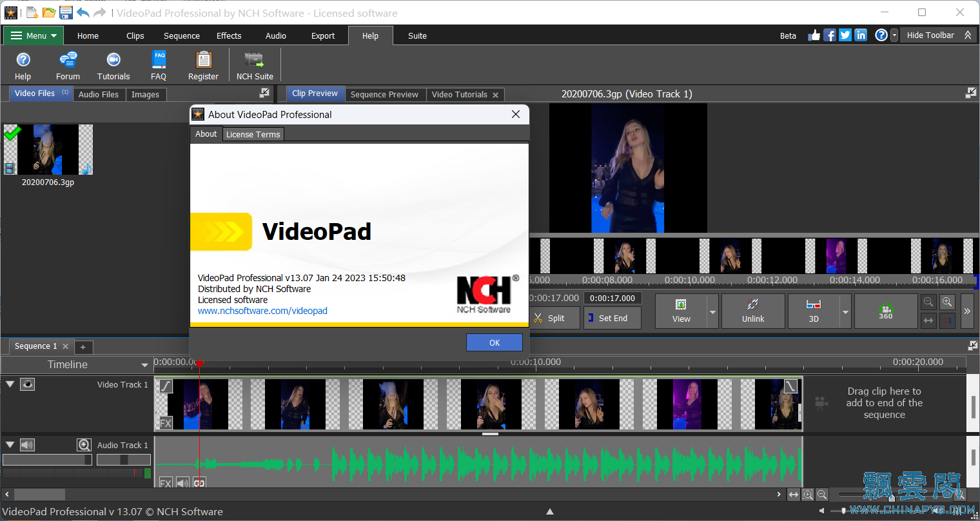Screen dimensions: 980x521
Task: Open the View button dropdown arrow
Action: tap(712, 311)
